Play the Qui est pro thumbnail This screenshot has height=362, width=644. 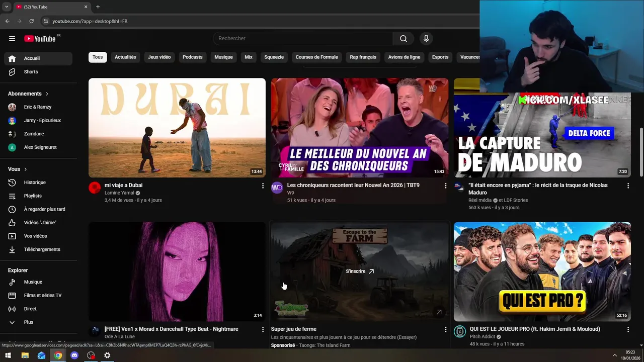pyautogui.click(x=542, y=271)
